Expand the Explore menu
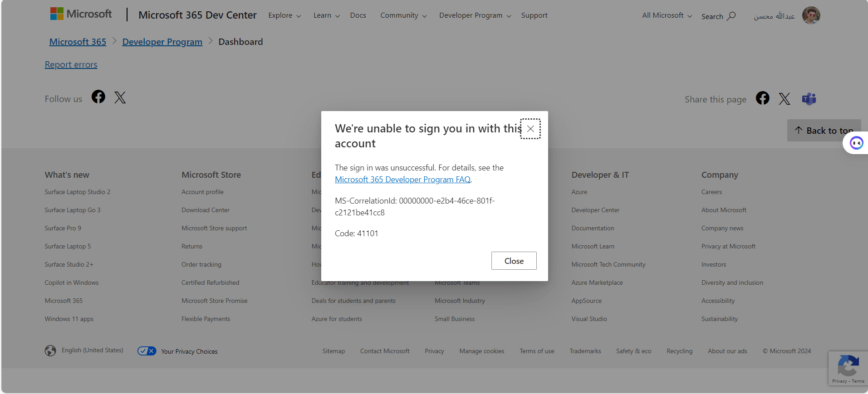The image size is (868, 394). pyautogui.click(x=284, y=15)
